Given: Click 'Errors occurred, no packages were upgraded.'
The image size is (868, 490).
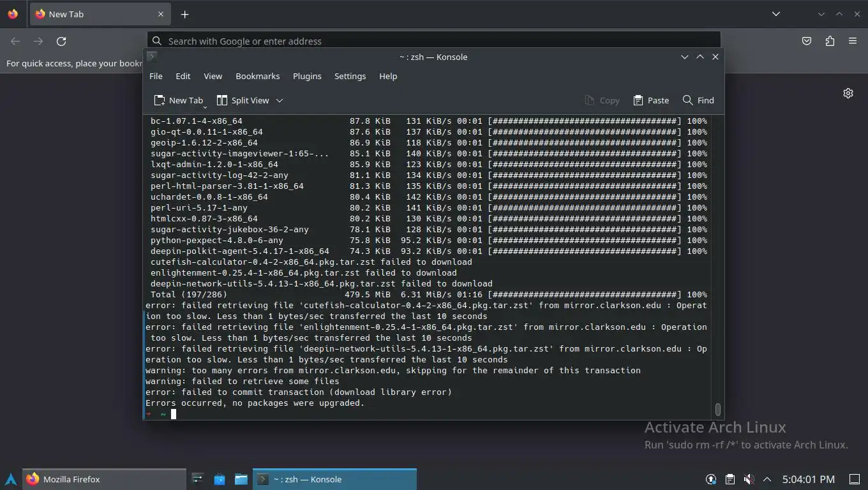Looking at the screenshot, I should [x=255, y=403].
